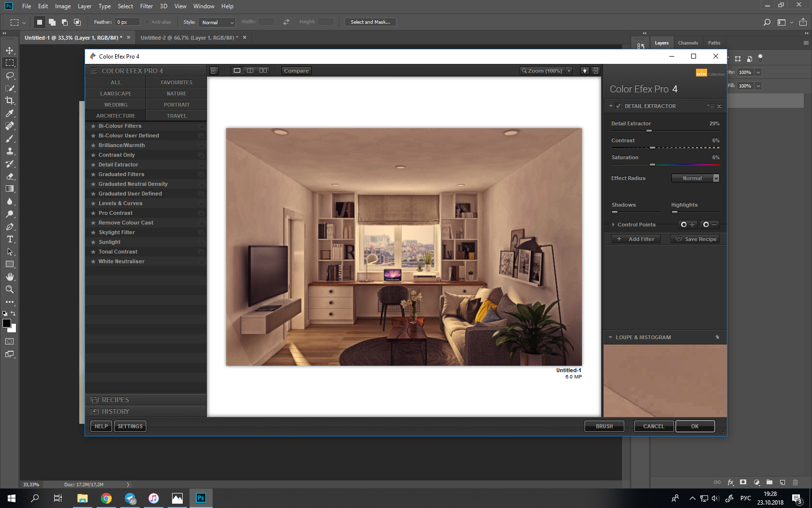This screenshot has width=812, height=508.
Task: Expand the Control Points section
Action: pyautogui.click(x=613, y=224)
